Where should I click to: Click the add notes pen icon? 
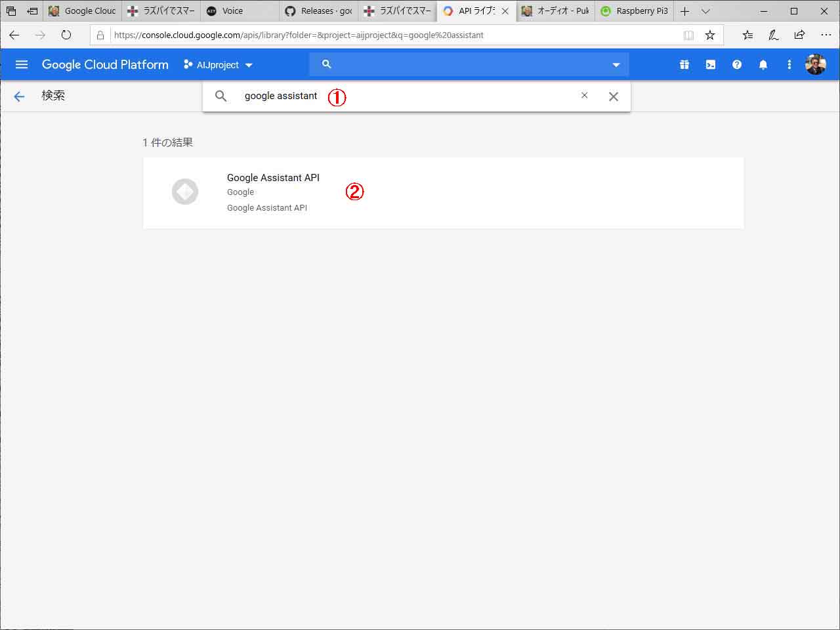tap(774, 35)
